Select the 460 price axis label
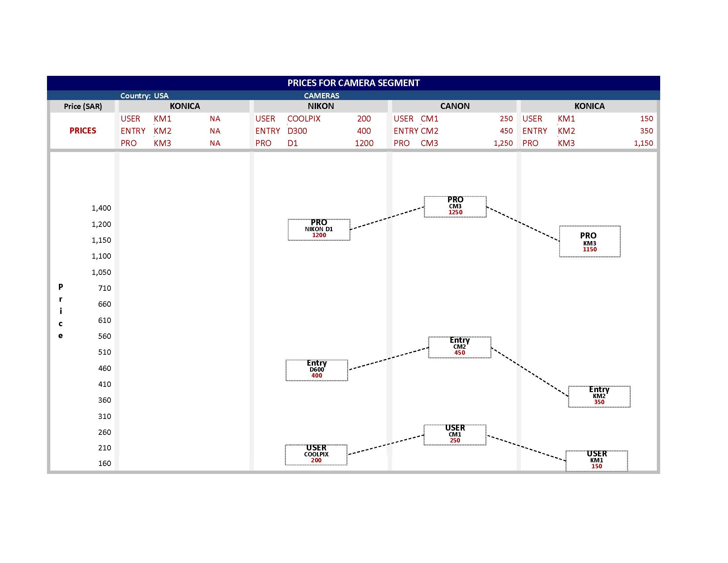Viewport: 728px width, 563px height. tap(105, 368)
